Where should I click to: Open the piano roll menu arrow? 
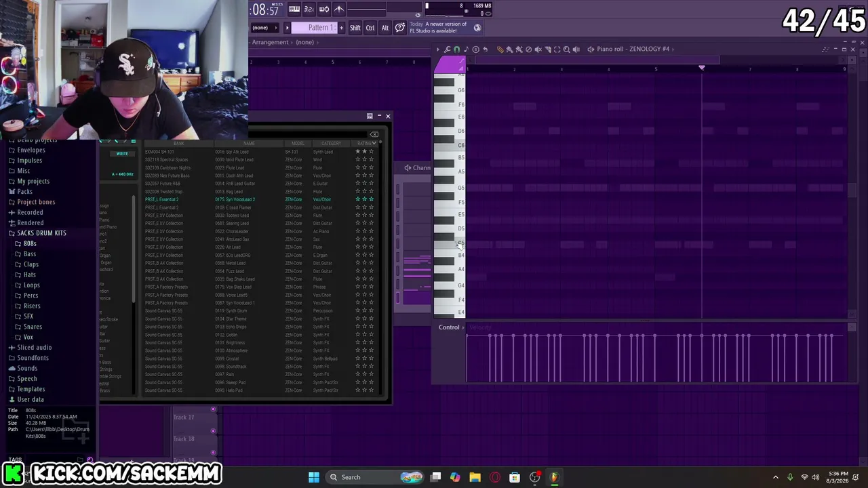coord(438,49)
